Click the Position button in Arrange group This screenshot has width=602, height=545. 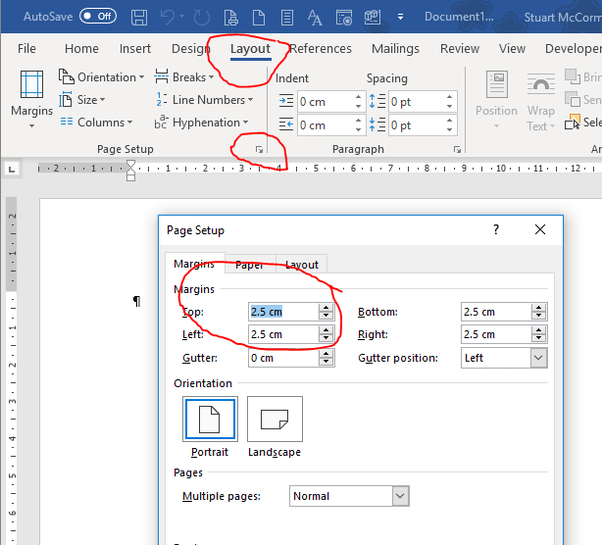pos(496,100)
